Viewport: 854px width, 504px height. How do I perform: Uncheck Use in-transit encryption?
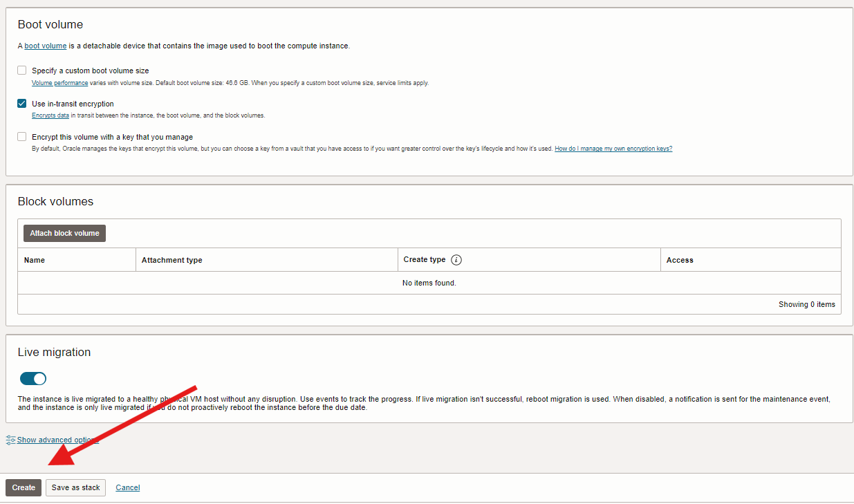(21, 104)
